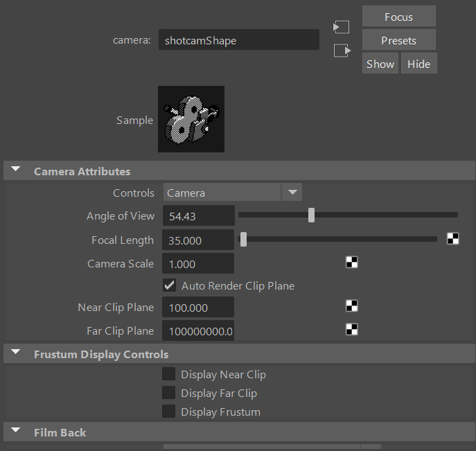Collapse the Film Back section
Screen dimensions: 476x451
point(16,432)
